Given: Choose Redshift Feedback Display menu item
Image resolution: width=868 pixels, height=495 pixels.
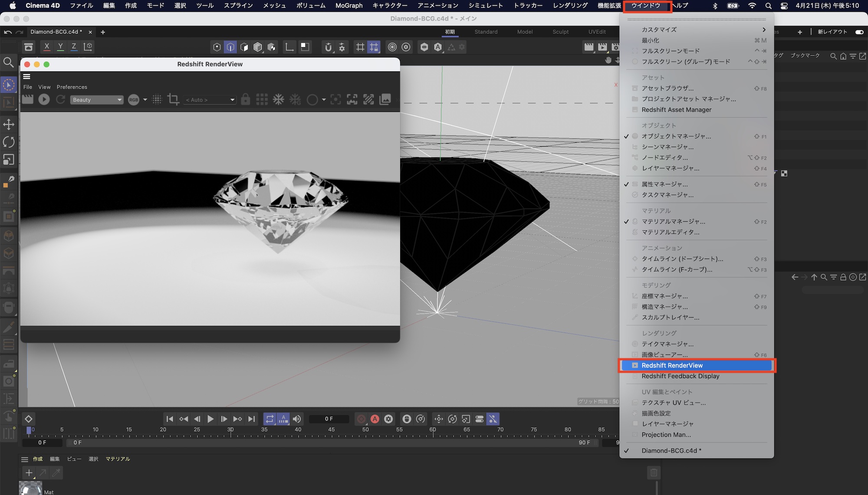Looking at the screenshot, I should (x=680, y=376).
